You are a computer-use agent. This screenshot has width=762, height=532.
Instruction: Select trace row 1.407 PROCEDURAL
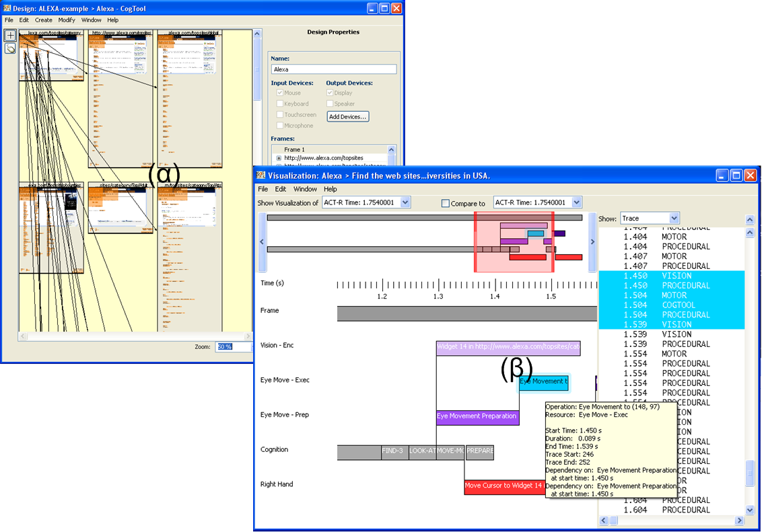[x=672, y=266]
